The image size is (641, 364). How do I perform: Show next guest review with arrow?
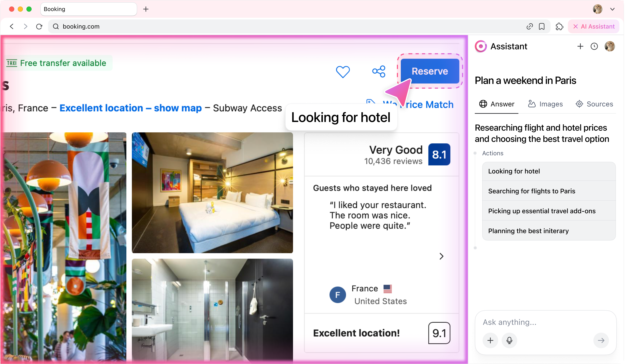point(441,256)
